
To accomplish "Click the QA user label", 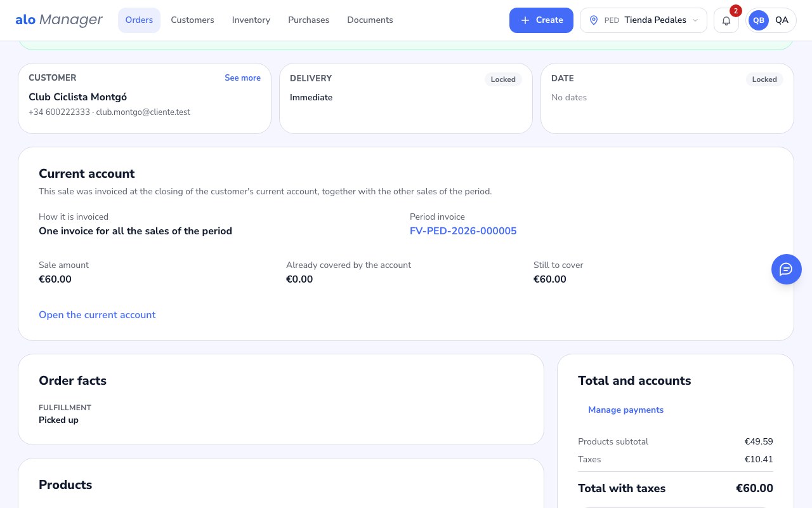I will (782, 20).
